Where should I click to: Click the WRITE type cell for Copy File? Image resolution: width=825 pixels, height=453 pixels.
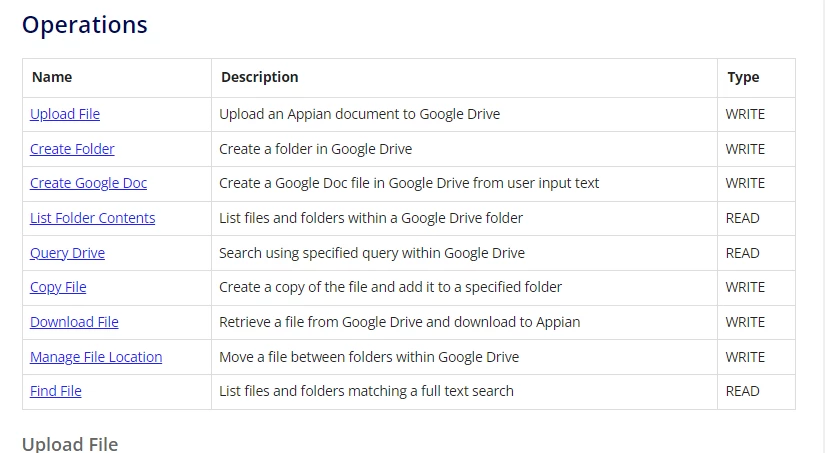coord(745,287)
